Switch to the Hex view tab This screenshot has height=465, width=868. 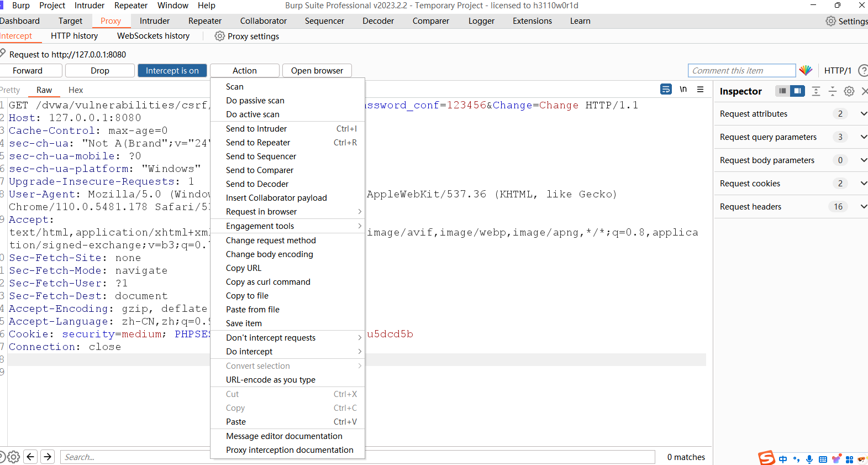coord(76,90)
